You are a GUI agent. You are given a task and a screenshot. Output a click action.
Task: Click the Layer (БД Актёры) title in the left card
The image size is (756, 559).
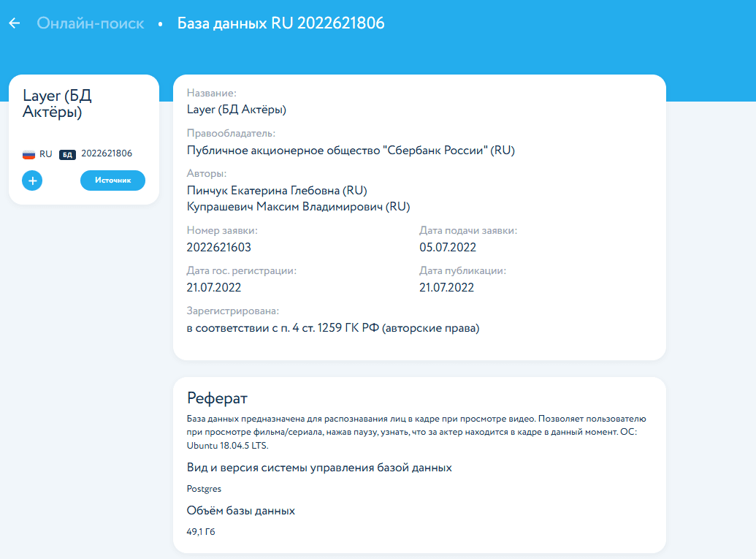coord(58,104)
